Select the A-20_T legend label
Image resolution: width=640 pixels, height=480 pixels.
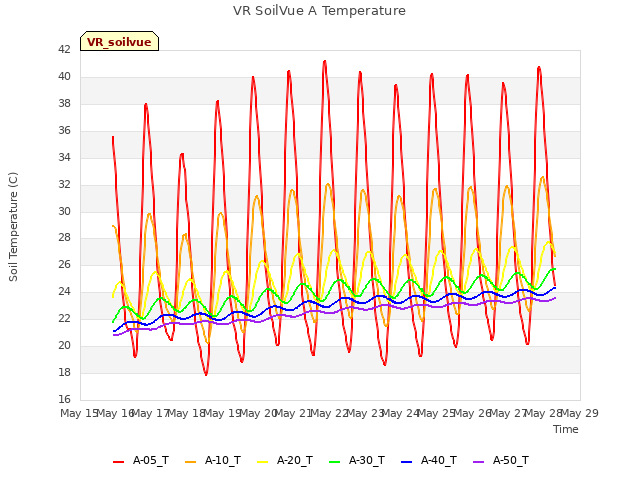tap(295, 461)
